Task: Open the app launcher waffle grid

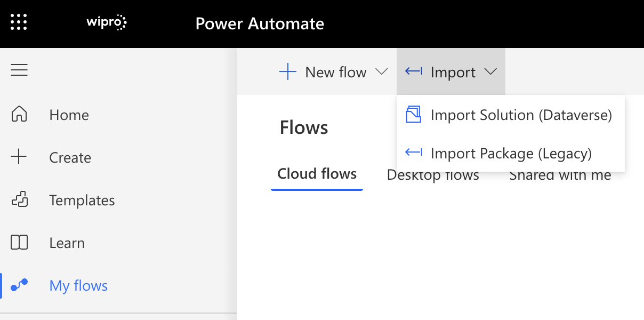Action: (19, 22)
